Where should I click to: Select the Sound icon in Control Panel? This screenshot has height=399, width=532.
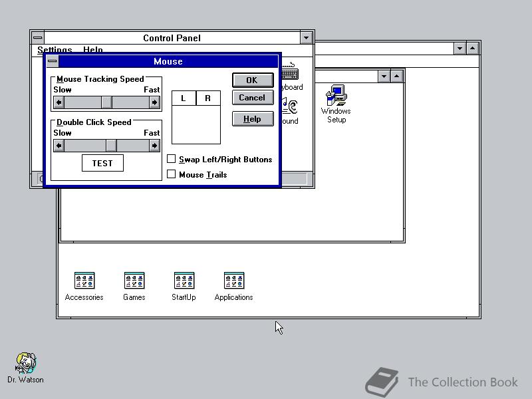pos(290,111)
